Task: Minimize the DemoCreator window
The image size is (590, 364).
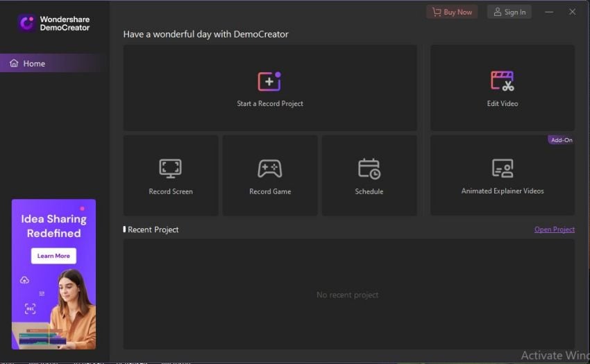Action: (549, 12)
